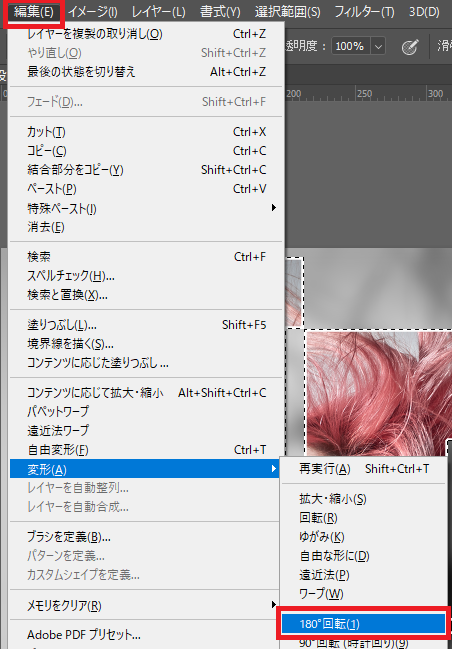Select 180°回転(1) in the transform submenu
This screenshot has width=452, height=649.
pos(363,624)
